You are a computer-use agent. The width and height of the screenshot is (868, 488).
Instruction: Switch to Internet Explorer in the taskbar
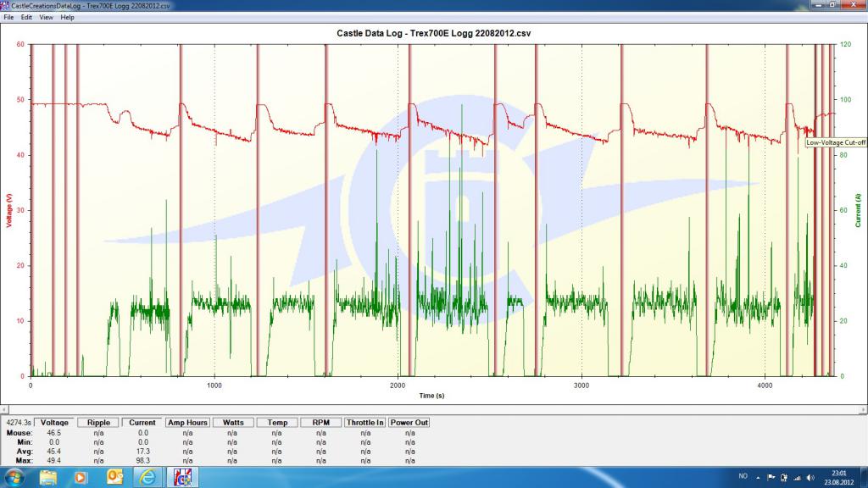pyautogui.click(x=148, y=477)
